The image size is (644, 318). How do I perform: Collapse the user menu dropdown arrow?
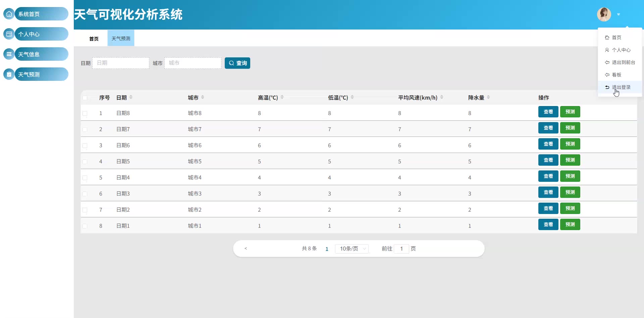pos(619,14)
